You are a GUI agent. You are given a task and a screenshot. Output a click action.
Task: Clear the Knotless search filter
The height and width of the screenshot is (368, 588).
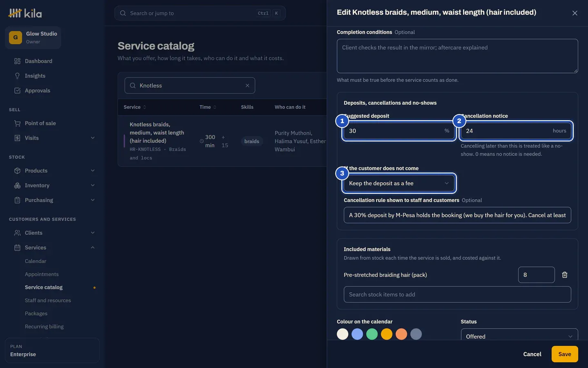[247, 85]
